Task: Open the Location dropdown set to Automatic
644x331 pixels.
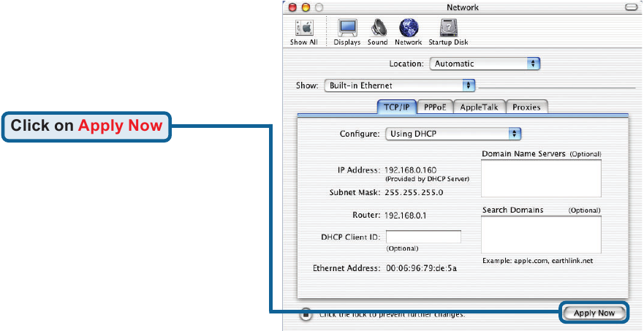Action: (485, 64)
